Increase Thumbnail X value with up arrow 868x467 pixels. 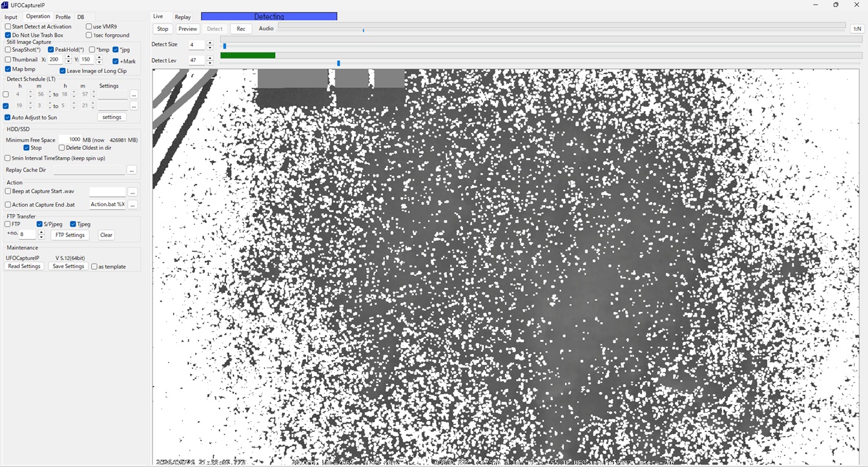pos(68,57)
